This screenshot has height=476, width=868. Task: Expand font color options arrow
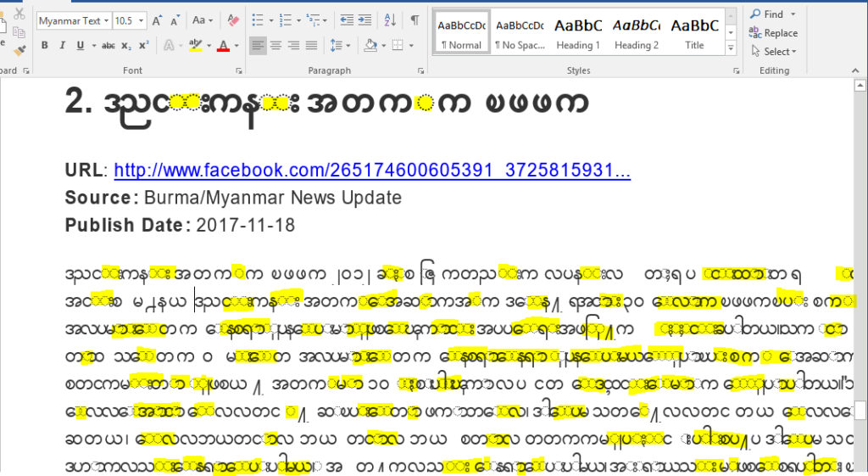(236, 46)
